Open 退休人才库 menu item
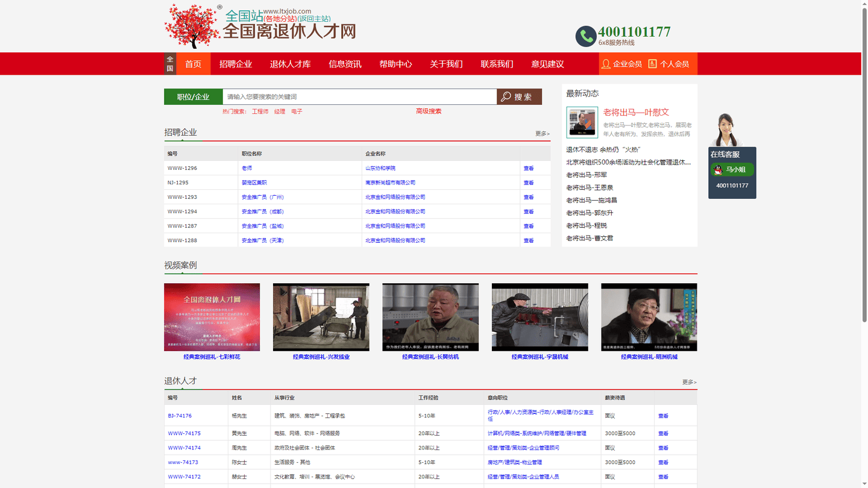868x488 pixels. pyautogui.click(x=291, y=64)
